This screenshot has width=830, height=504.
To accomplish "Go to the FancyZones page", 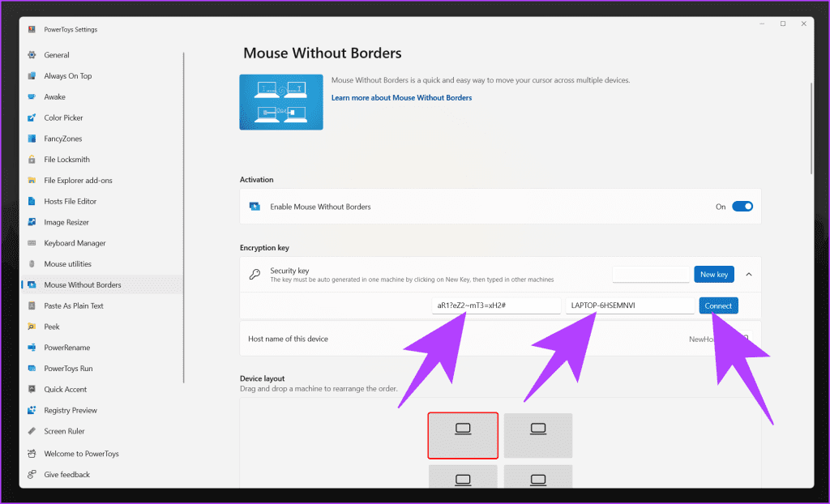I will (101, 139).
